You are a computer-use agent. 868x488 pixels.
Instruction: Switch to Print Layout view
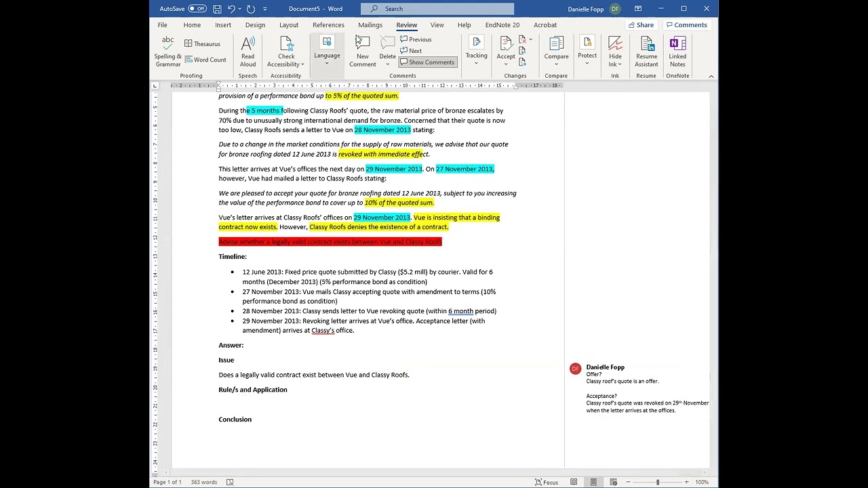[x=593, y=482]
